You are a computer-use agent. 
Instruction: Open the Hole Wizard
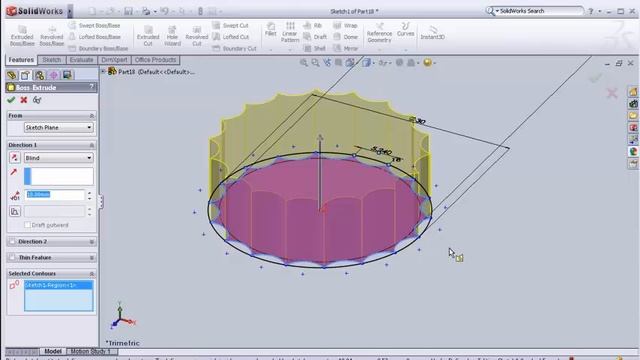coord(172,36)
